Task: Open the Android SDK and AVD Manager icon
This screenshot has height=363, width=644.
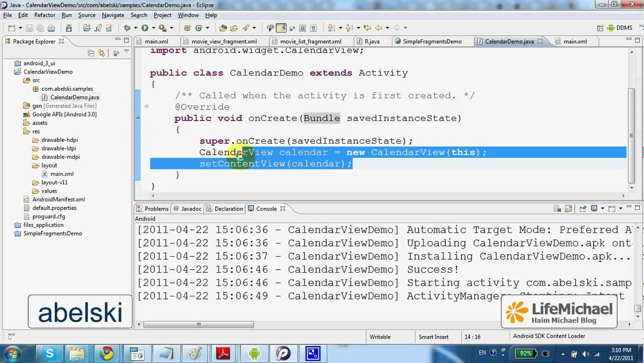Action: pyautogui.click(x=69, y=28)
